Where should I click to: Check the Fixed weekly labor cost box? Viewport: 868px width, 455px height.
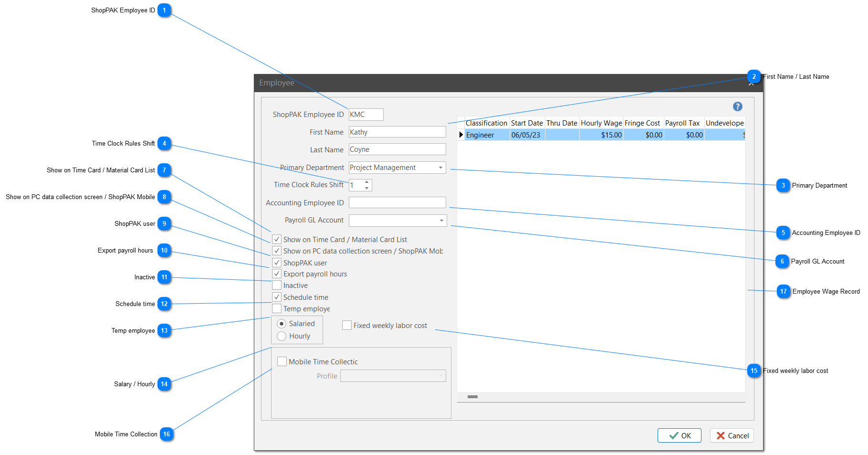[x=347, y=326]
